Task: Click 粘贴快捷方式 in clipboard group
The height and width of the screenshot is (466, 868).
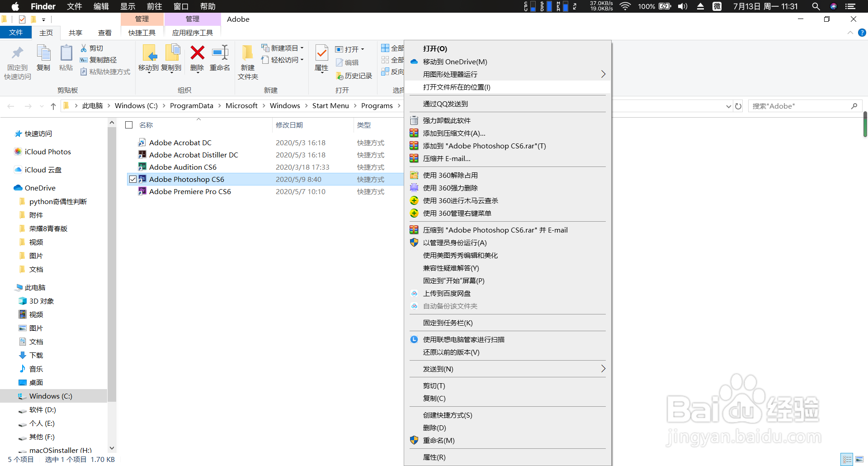Action: (x=105, y=71)
